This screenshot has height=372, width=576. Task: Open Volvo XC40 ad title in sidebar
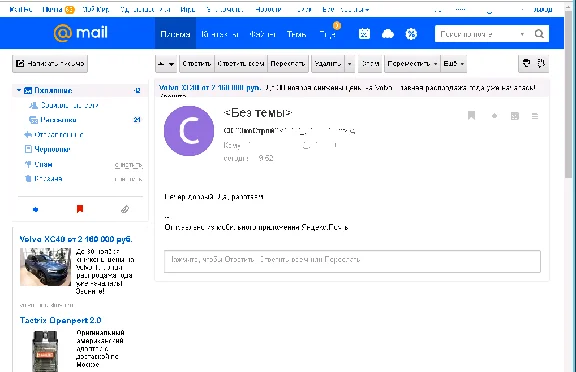(x=76, y=239)
